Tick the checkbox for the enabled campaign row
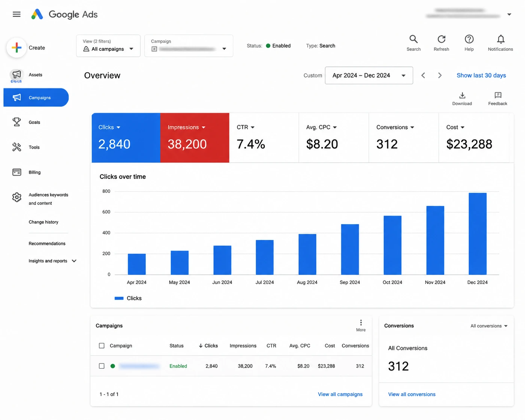This screenshot has height=420, width=525. click(101, 366)
